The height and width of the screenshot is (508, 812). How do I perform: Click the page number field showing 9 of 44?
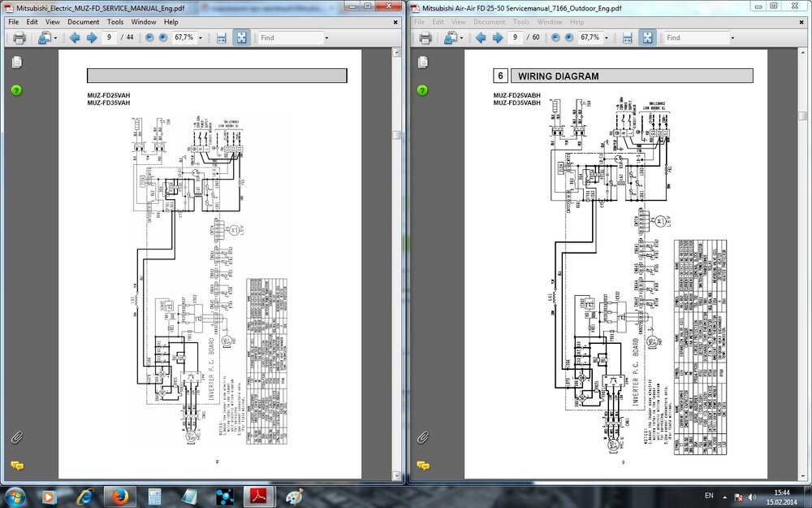110,37
